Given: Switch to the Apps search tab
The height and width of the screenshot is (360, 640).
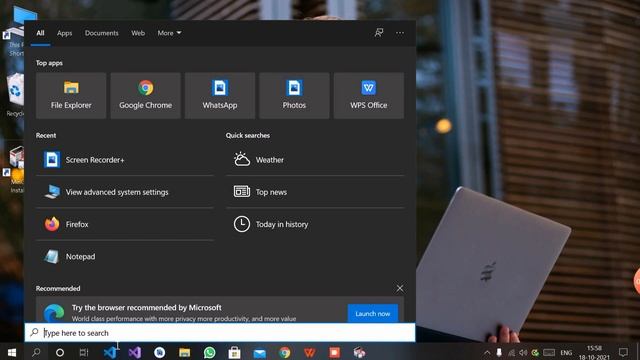Looking at the screenshot, I should point(64,33).
